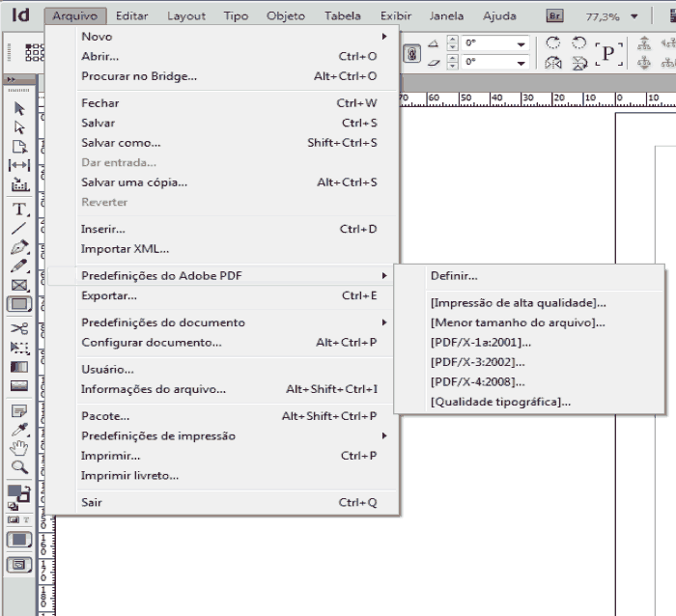Toggle formatting affects text T button
676x616 pixels.
[x=27, y=519]
